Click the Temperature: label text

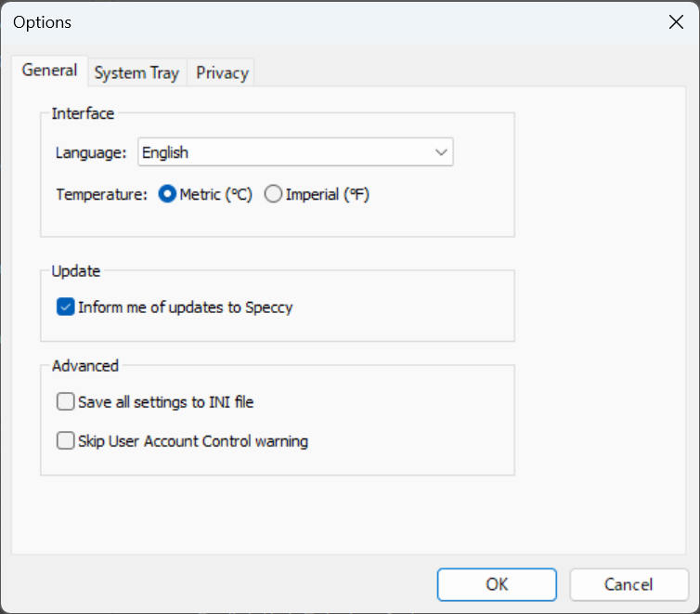coord(102,195)
